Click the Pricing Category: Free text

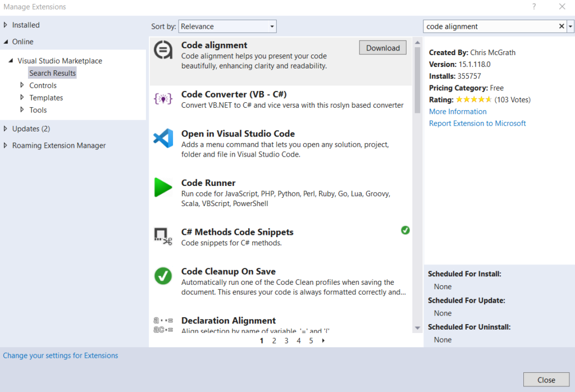coord(466,88)
